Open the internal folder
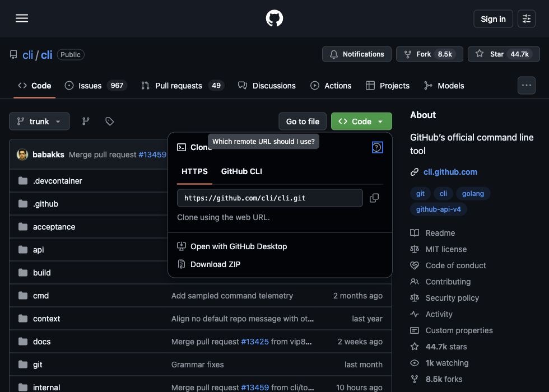 pos(46,388)
